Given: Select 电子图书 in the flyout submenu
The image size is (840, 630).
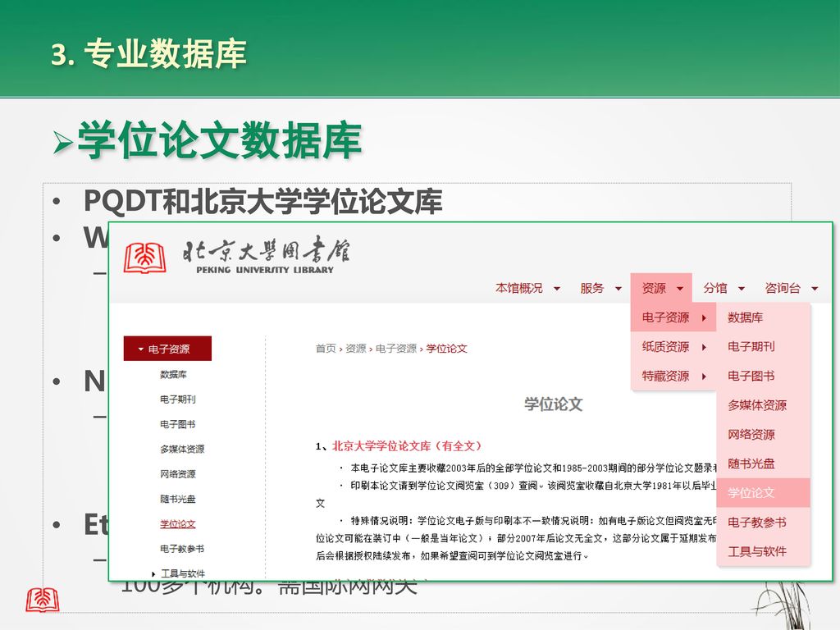Looking at the screenshot, I should click(763, 376).
